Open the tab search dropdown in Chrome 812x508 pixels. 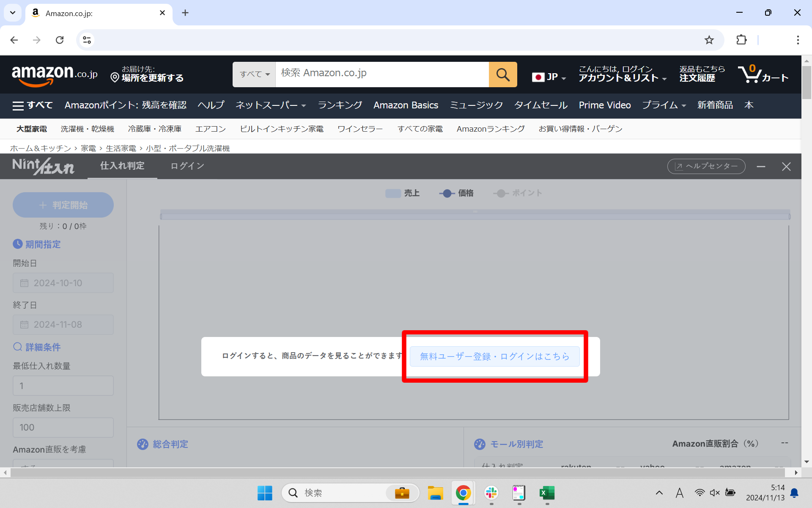pyautogui.click(x=13, y=13)
